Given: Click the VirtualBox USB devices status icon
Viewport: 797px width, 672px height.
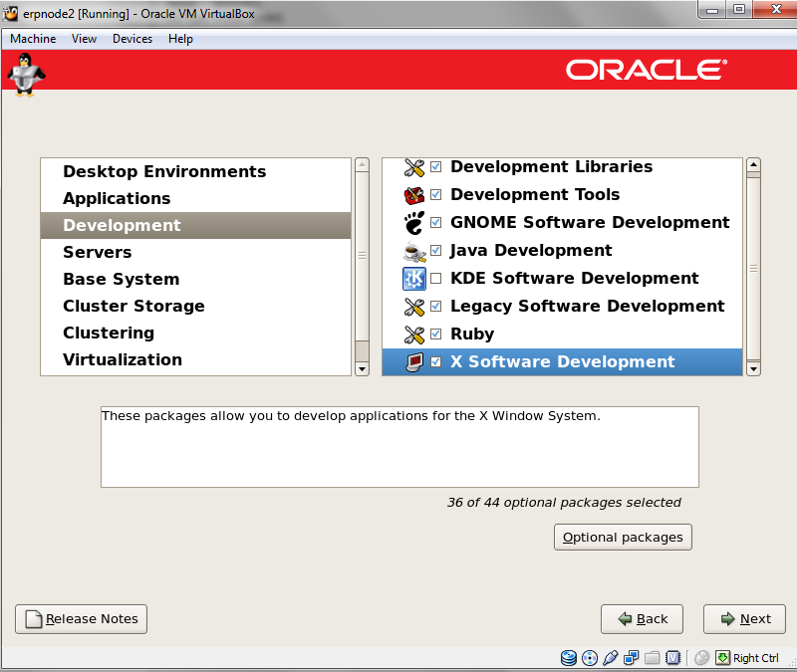Looking at the screenshot, I should click(x=610, y=658).
